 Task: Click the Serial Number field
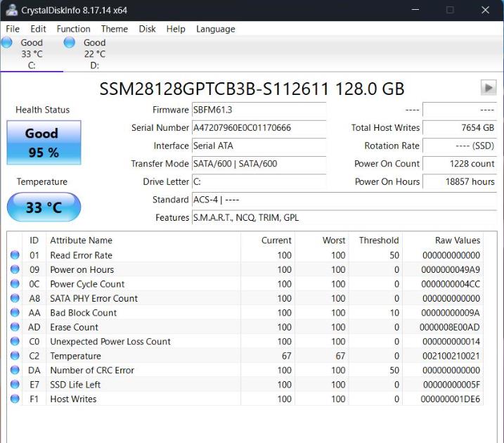pyautogui.click(x=259, y=128)
